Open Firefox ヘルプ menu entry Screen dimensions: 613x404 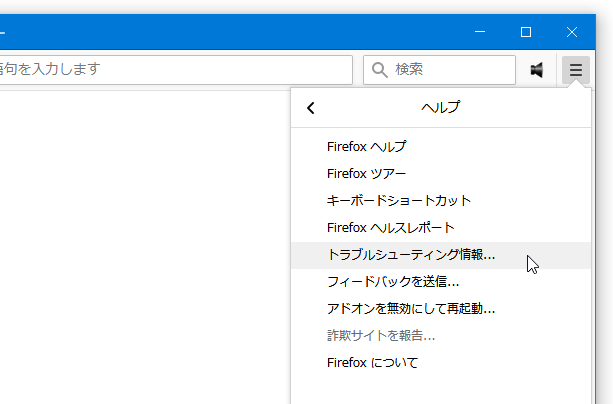coord(441,147)
